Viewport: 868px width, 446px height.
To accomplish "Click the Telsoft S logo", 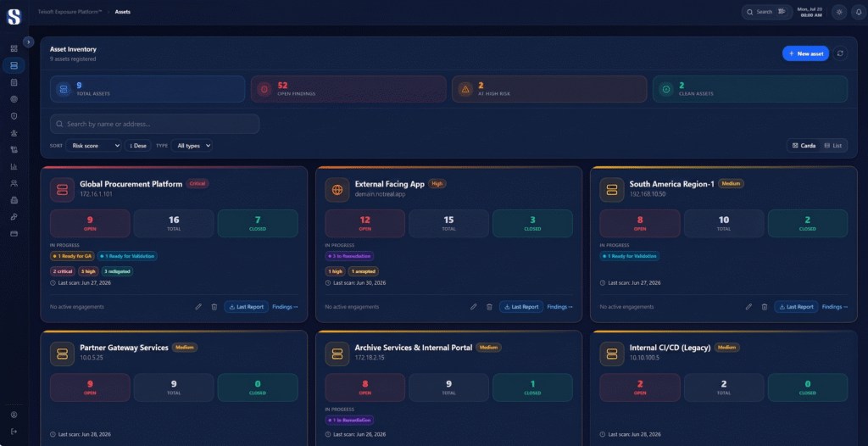I will pos(14,17).
